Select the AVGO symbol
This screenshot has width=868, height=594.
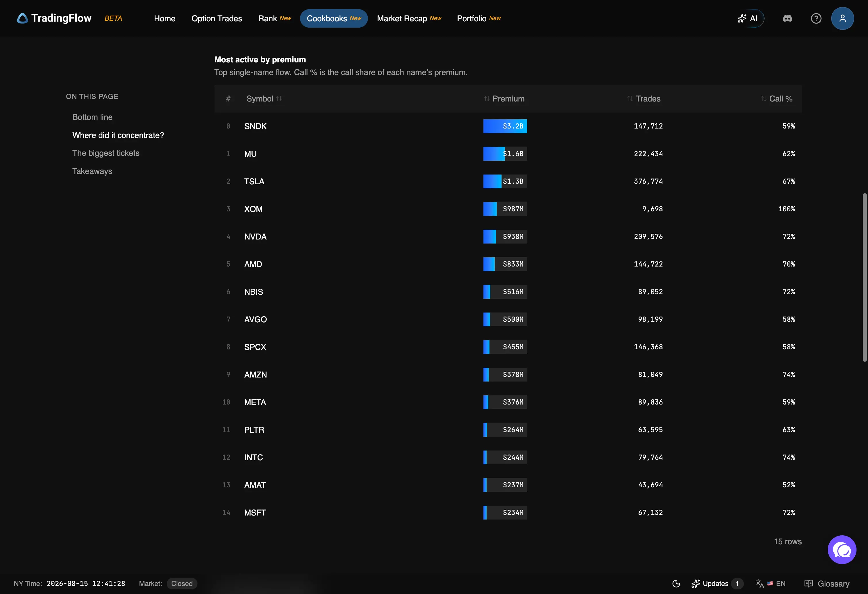256,319
